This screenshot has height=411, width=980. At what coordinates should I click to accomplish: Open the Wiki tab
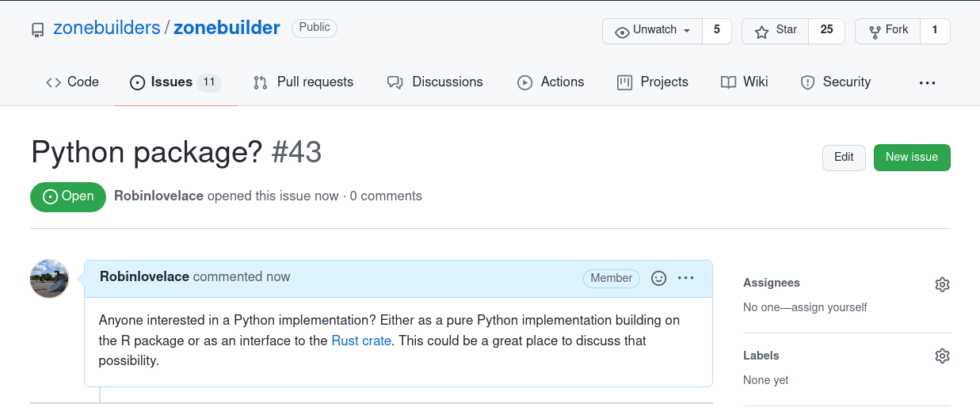pos(745,82)
